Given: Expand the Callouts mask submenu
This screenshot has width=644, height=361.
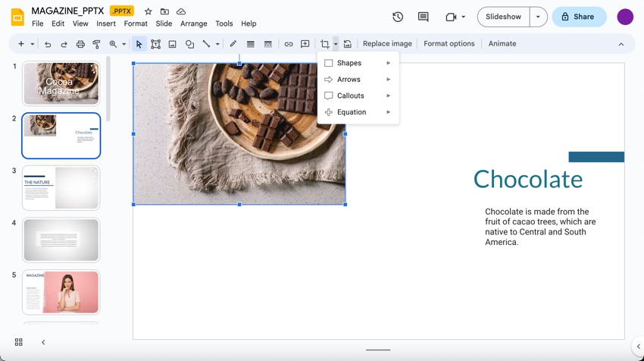Looking at the screenshot, I should [x=358, y=96].
